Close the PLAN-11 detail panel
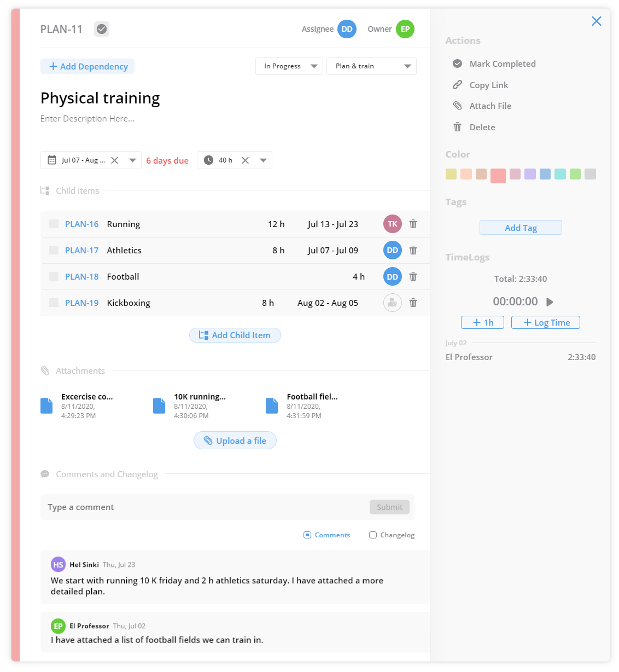 [x=597, y=21]
